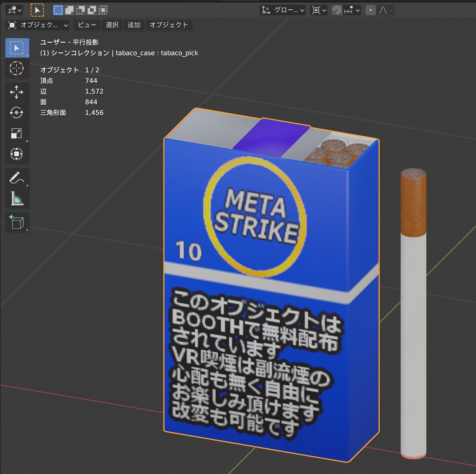Choose Intersect selection mode

tap(103, 10)
